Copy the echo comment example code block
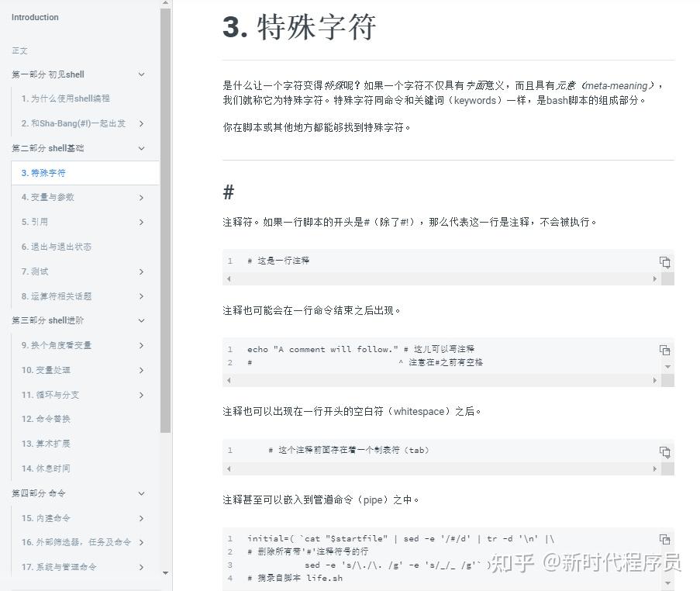This screenshot has width=700, height=591. click(x=664, y=349)
